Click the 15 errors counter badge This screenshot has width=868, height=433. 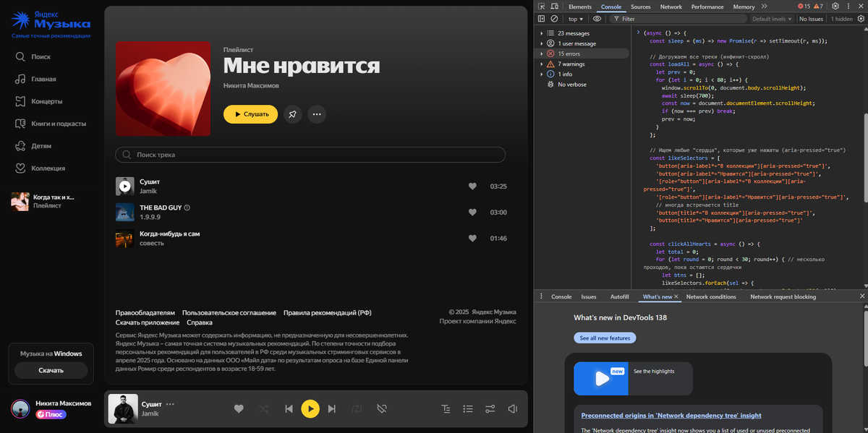click(804, 7)
